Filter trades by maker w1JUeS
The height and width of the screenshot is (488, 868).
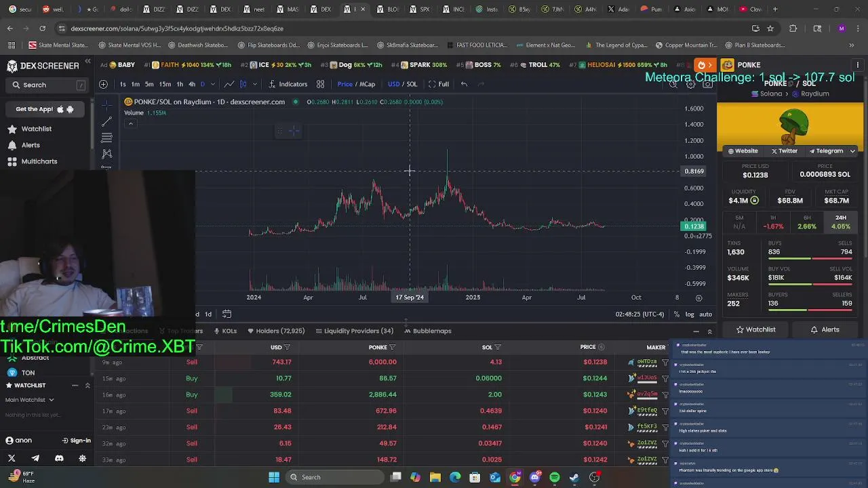[665, 379]
